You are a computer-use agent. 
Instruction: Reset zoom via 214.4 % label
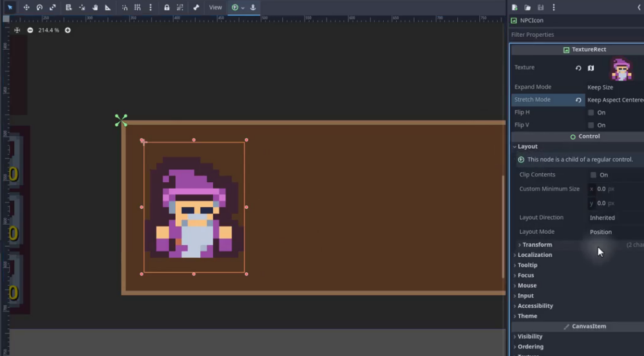click(48, 30)
